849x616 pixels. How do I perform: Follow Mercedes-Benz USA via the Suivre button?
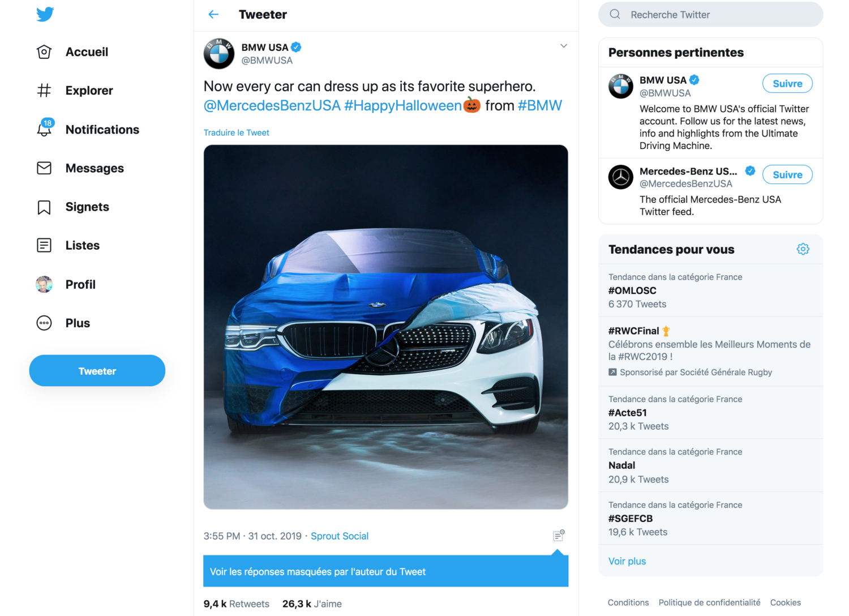coord(787,174)
